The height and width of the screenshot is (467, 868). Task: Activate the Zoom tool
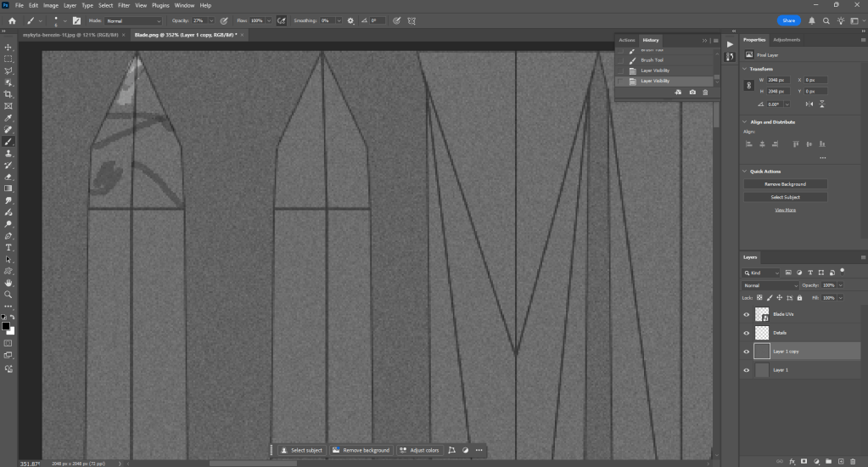pos(8,294)
